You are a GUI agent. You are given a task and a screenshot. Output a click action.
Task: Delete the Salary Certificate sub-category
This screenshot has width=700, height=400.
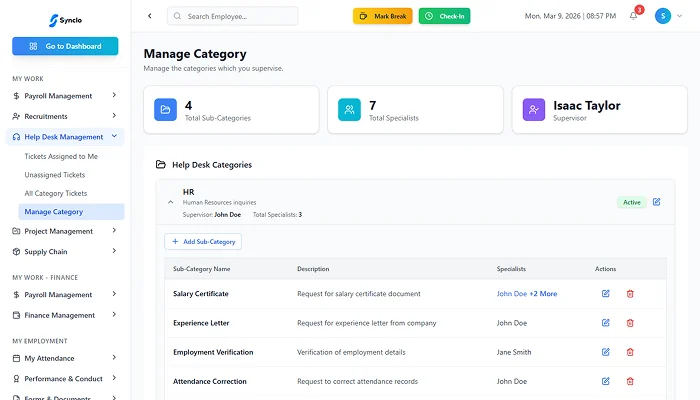coord(630,293)
